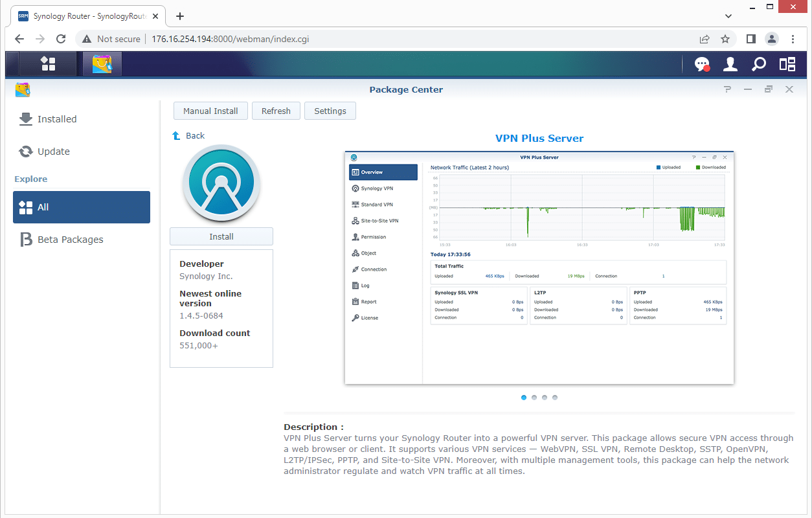Click the browser address bar URL

tap(230, 39)
